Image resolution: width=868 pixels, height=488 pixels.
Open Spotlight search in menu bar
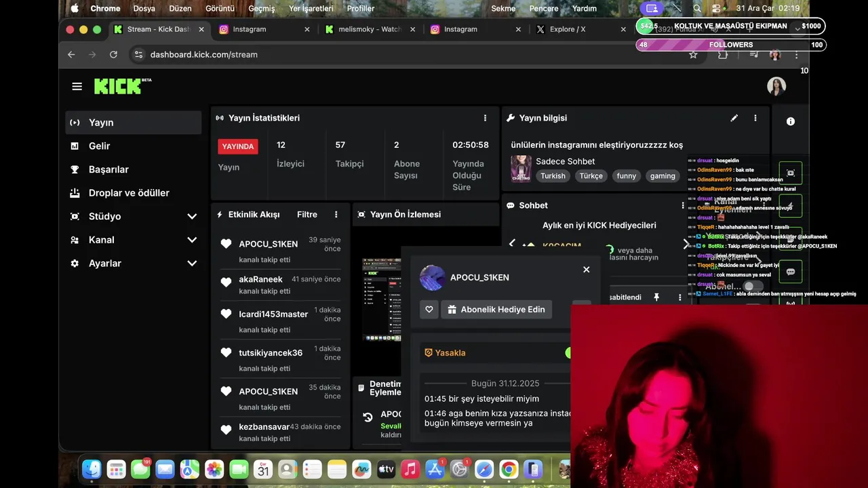pyautogui.click(x=697, y=8)
